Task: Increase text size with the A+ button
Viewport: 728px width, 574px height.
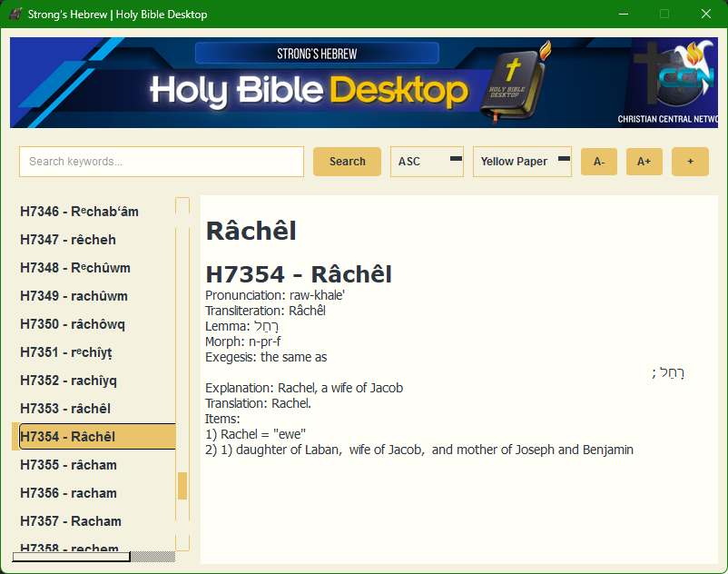Action: point(644,161)
